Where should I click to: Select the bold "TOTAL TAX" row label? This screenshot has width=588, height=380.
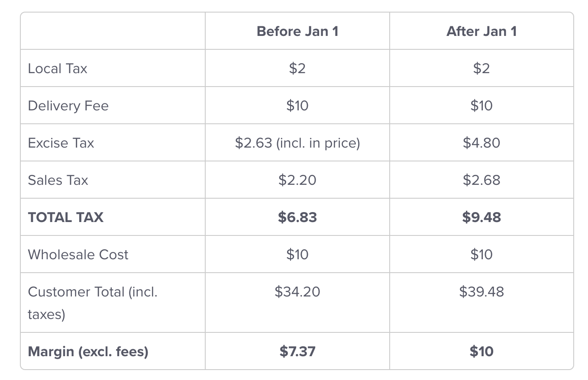[65, 217]
